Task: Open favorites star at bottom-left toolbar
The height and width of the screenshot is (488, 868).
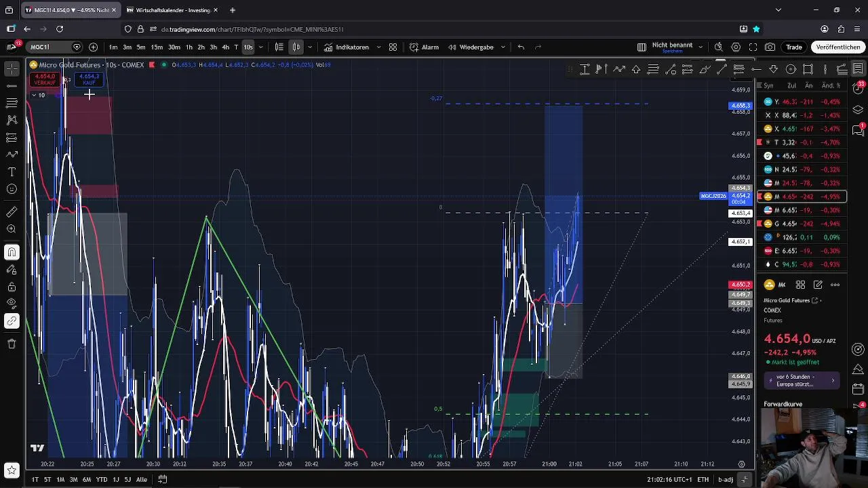Action: point(12,470)
